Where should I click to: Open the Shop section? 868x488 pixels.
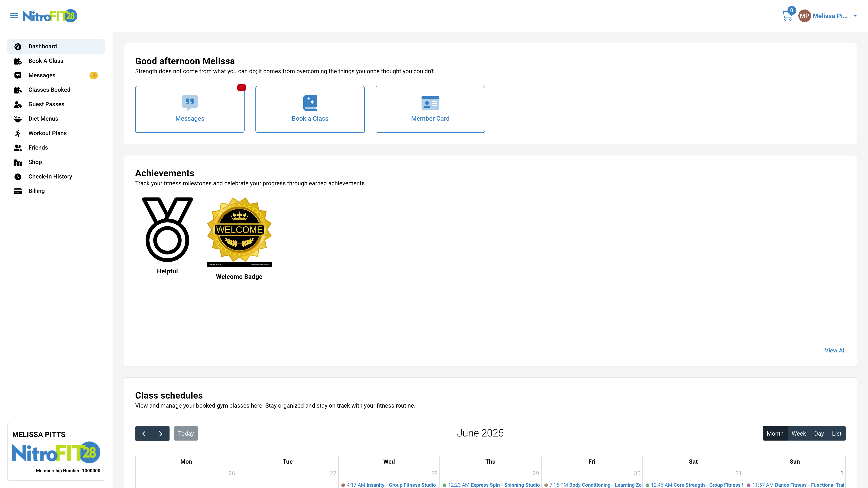[x=35, y=162]
